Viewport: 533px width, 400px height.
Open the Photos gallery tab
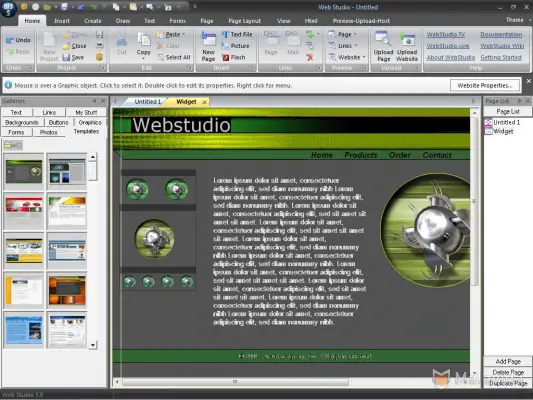[49, 132]
